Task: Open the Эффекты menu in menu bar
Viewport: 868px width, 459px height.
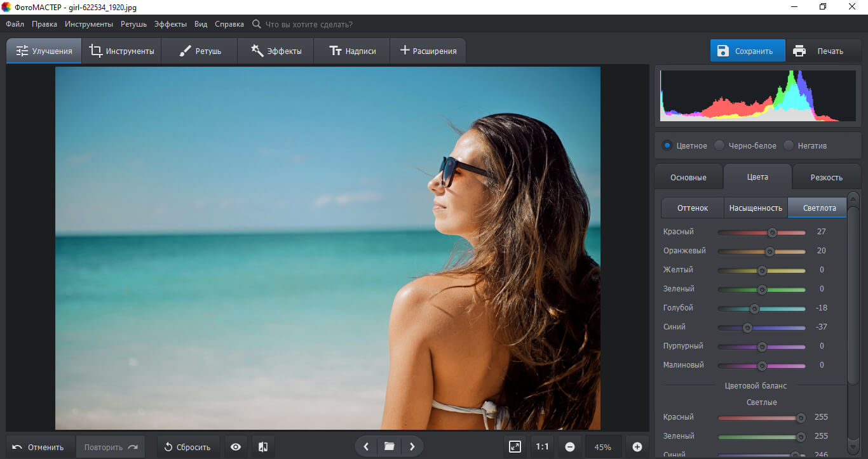Action: click(x=170, y=24)
